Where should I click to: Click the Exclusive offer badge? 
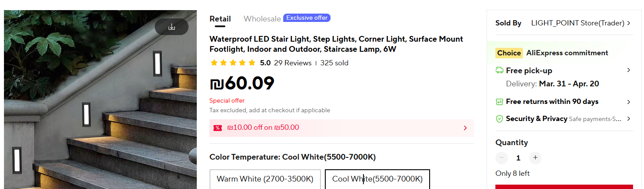307,18
